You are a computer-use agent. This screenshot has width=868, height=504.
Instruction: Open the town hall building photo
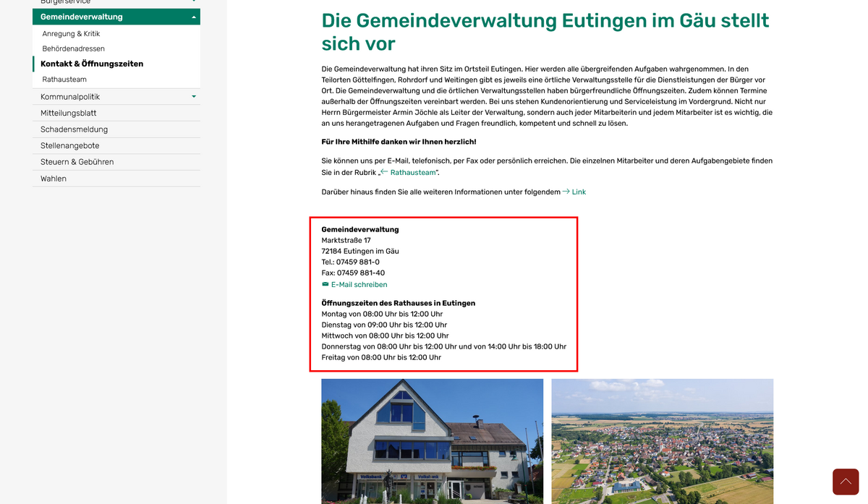tap(433, 441)
